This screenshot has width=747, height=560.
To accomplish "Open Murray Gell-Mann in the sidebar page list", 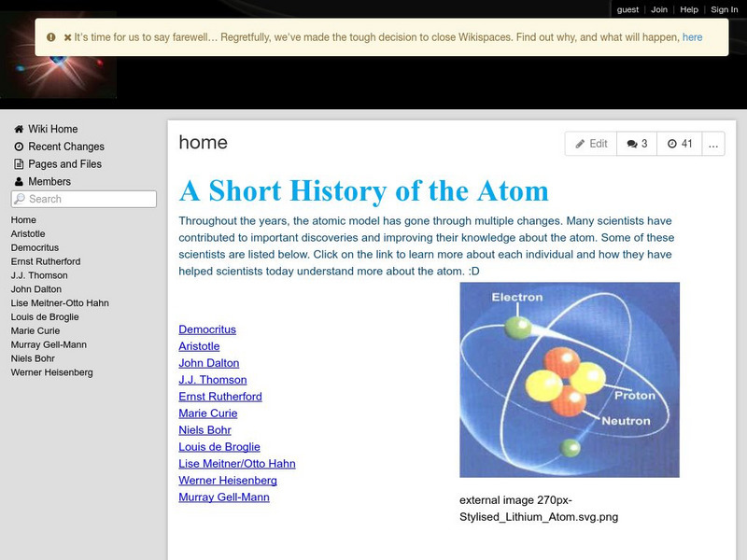I will 49,344.
